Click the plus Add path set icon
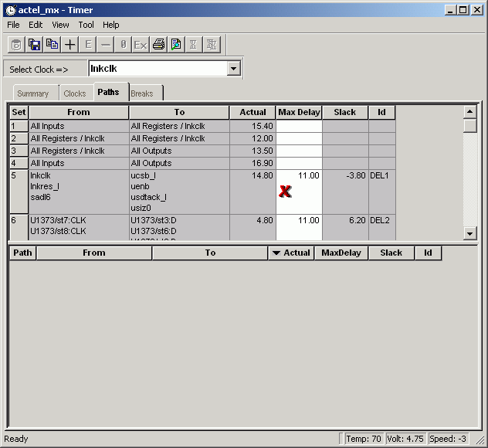Screen dimensions: 488x448 69,45
